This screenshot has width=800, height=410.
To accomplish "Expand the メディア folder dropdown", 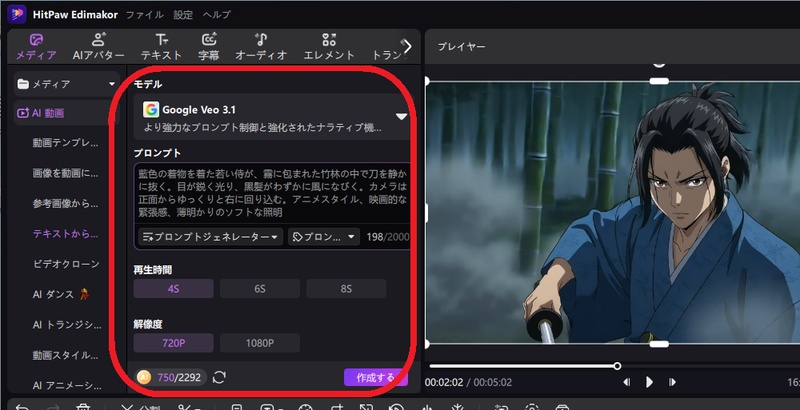I will (66, 84).
